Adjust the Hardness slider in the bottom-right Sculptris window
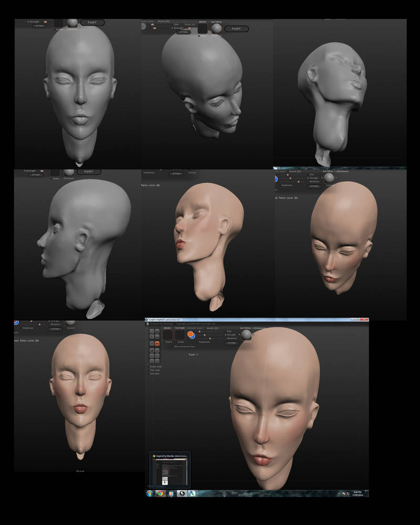Image resolution: width=420 pixels, height=525 pixels. click(x=211, y=339)
